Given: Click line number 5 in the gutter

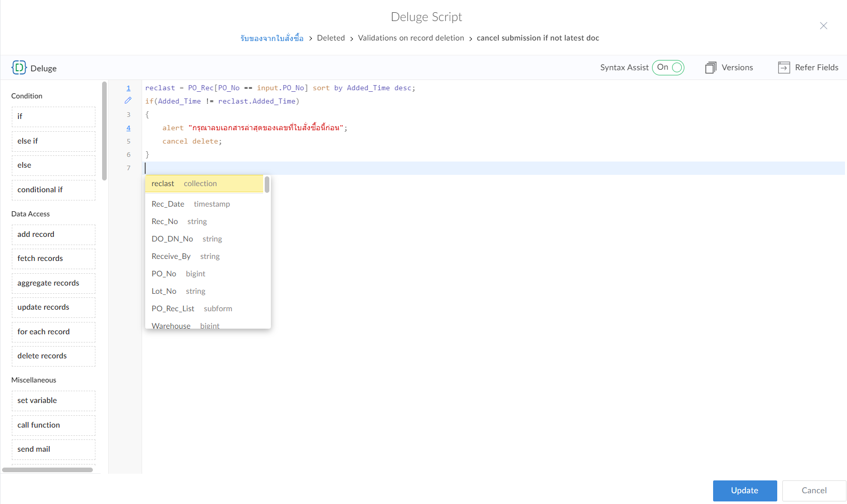Looking at the screenshot, I should [128, 142].
